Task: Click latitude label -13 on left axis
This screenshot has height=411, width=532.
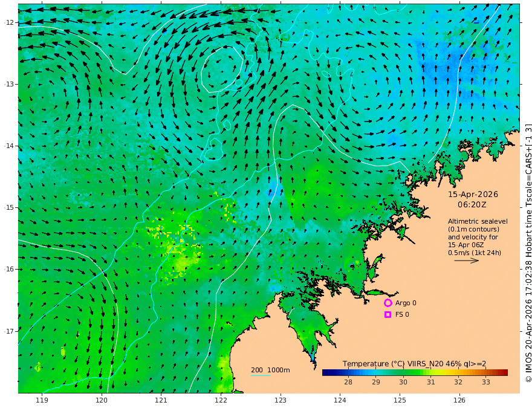Action: 9,84
